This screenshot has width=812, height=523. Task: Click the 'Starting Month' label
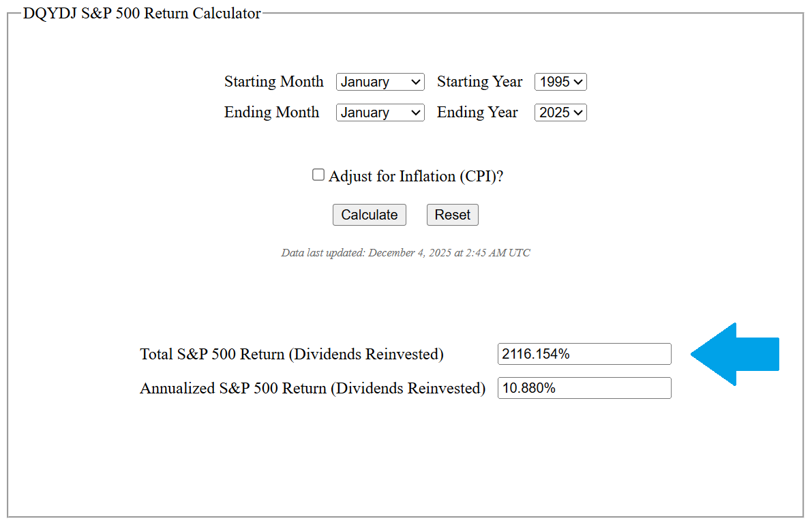click(x=274, y=82)
